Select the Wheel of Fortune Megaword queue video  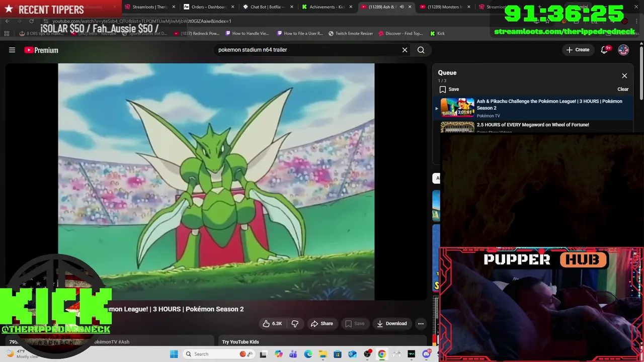click(533, 125)
